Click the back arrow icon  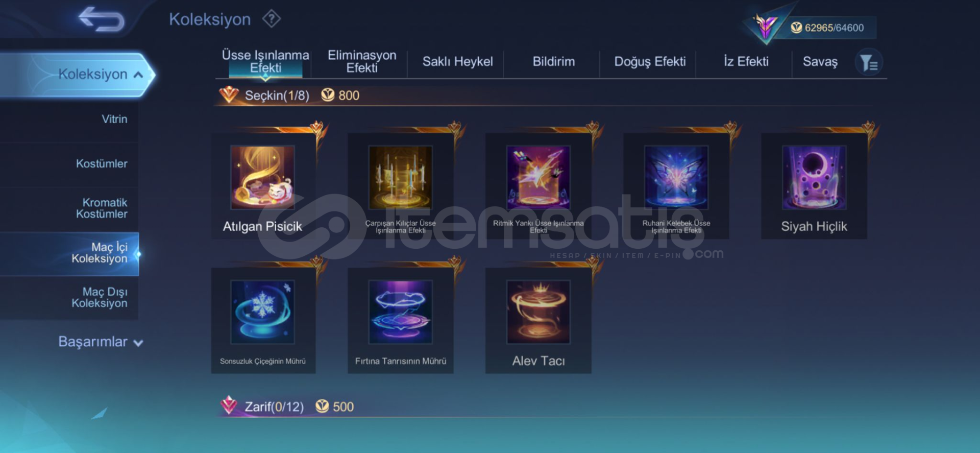(102, 19)
